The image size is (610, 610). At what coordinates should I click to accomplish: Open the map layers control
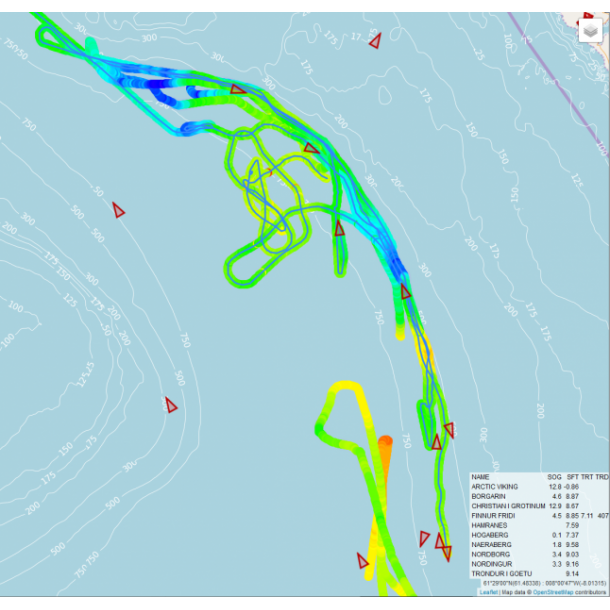(590, 30)
